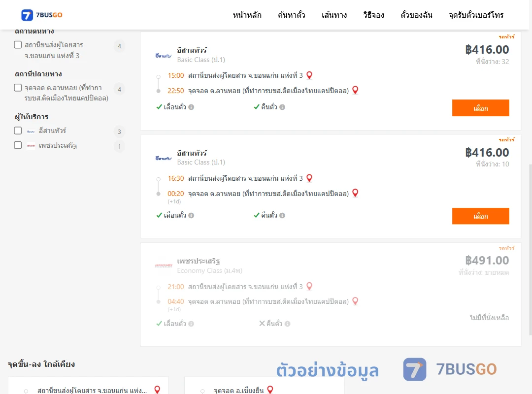Tick destination จุดจอด ต.ลานหอย checkbox
The image size is (532, 394).
[x=18, y=88]
